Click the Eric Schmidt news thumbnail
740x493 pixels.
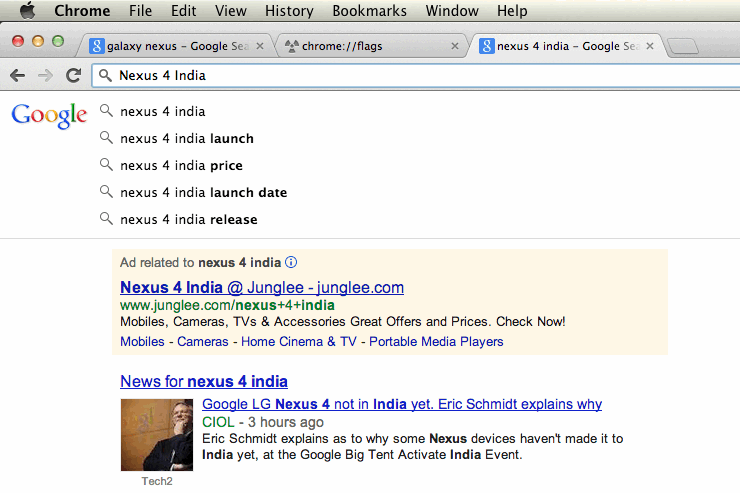click(x=157, y=435)
